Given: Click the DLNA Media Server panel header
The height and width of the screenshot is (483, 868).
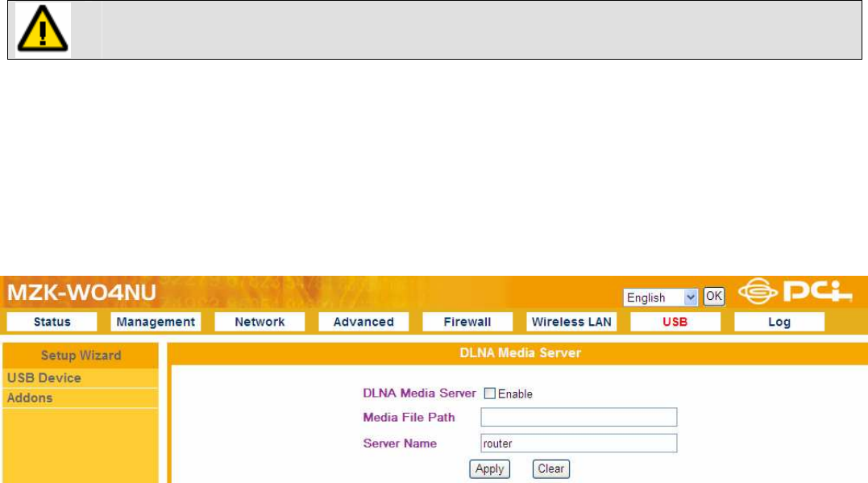Looking at the screenshot, I should tap(520, 353).
